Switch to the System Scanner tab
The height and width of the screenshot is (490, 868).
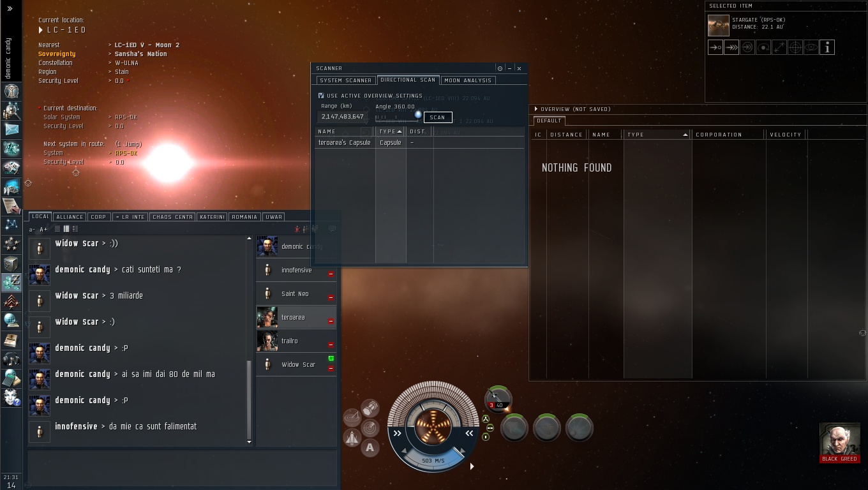[345, 80]
